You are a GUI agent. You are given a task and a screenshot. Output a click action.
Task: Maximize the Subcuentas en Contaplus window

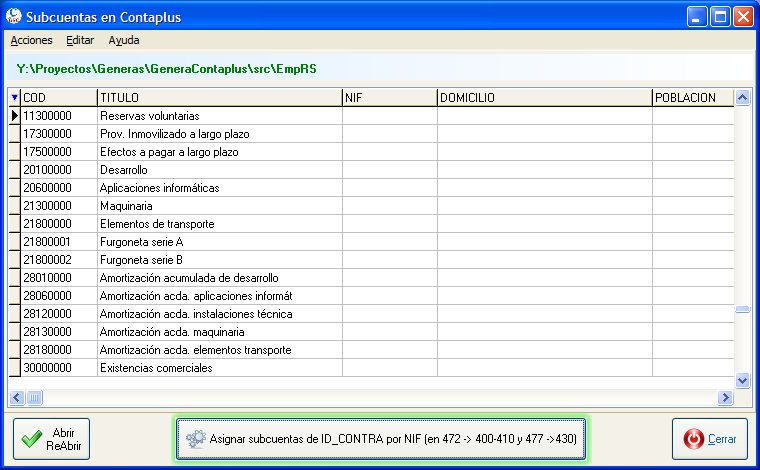[720, 17]
